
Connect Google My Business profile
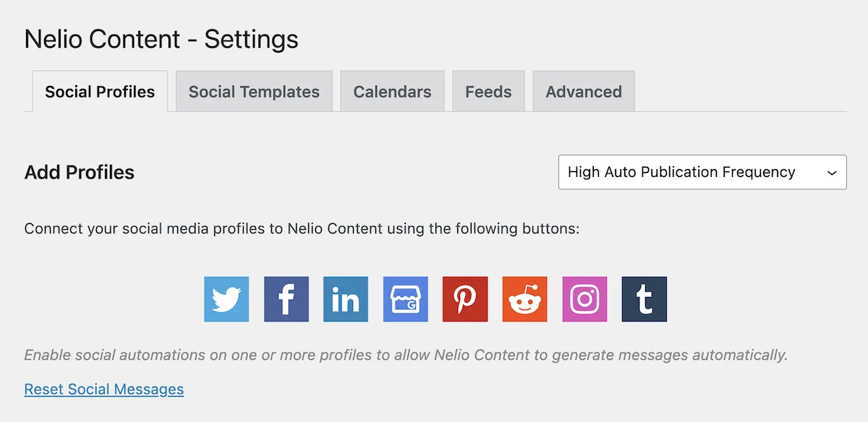pos(406,299)
